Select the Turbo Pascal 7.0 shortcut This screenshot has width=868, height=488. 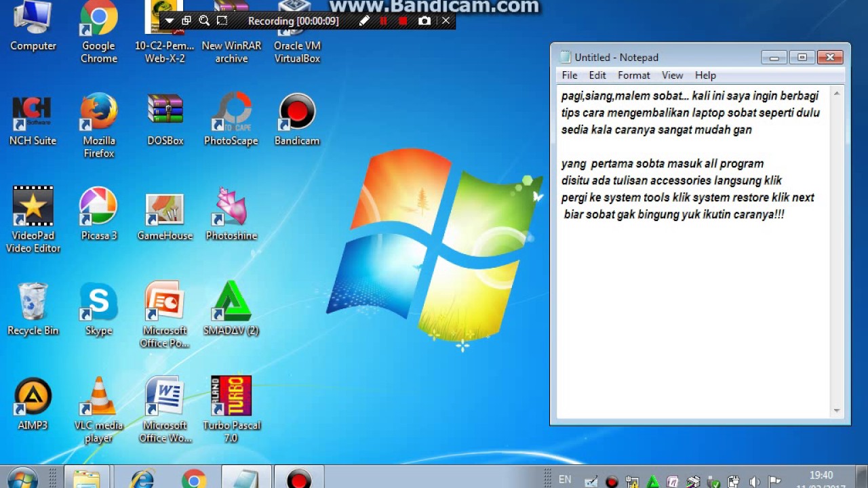click(231, 410)
